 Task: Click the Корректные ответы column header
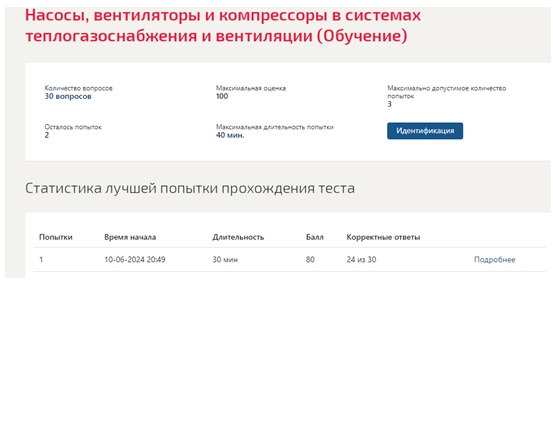pyautogui.click(x=383, y=237)
